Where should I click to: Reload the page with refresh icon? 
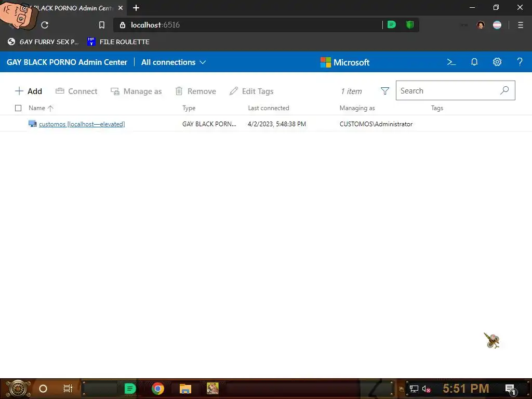coord(45,25)
